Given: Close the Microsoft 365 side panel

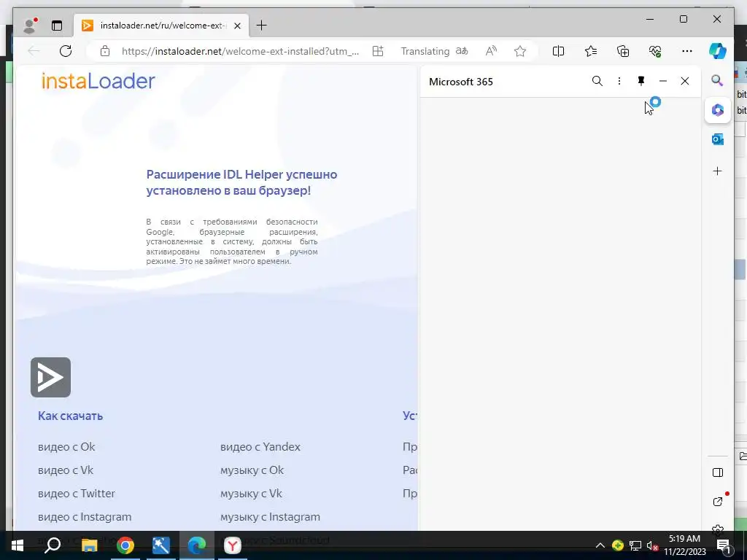Looking at the screenshot, I should click(685, 81).
